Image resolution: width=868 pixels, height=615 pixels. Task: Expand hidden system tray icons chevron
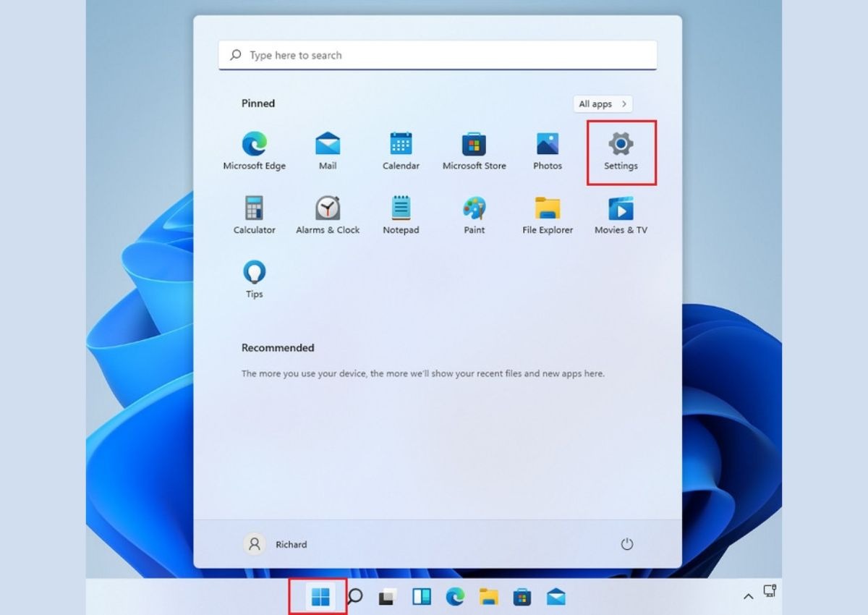[748, 597]
